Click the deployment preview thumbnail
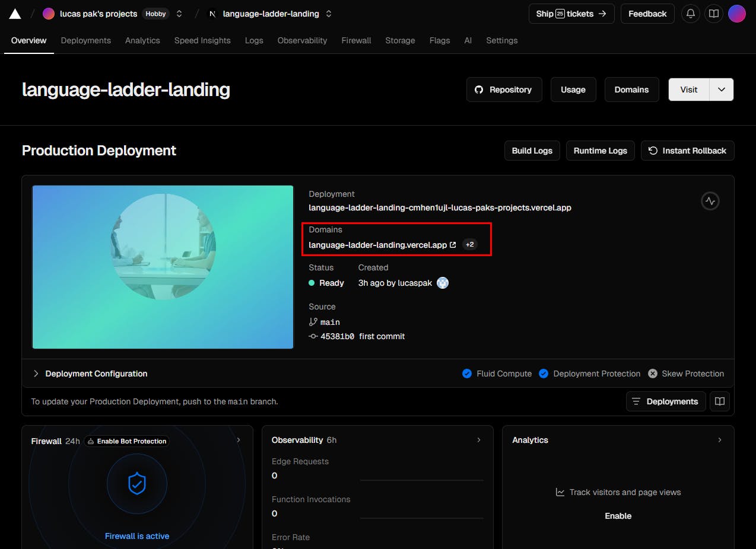Viewport: 756px width, 549px height. tap(163, 267)
